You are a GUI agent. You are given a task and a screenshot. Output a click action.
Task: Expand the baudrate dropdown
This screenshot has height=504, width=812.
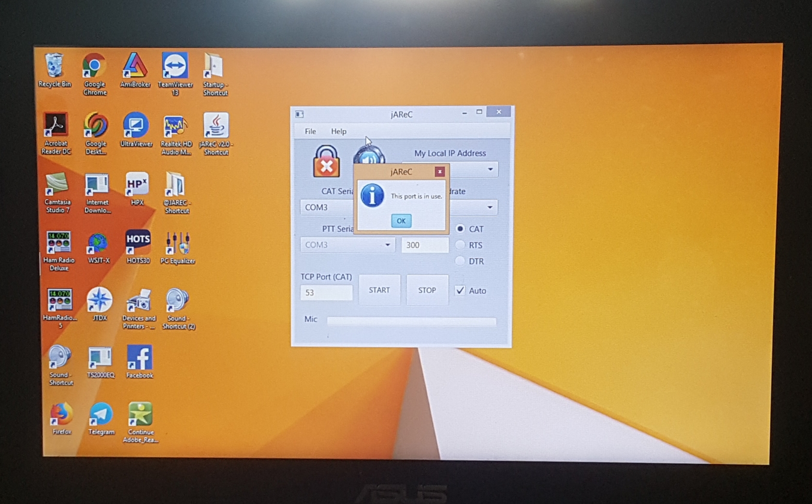[x=490, y=207]
